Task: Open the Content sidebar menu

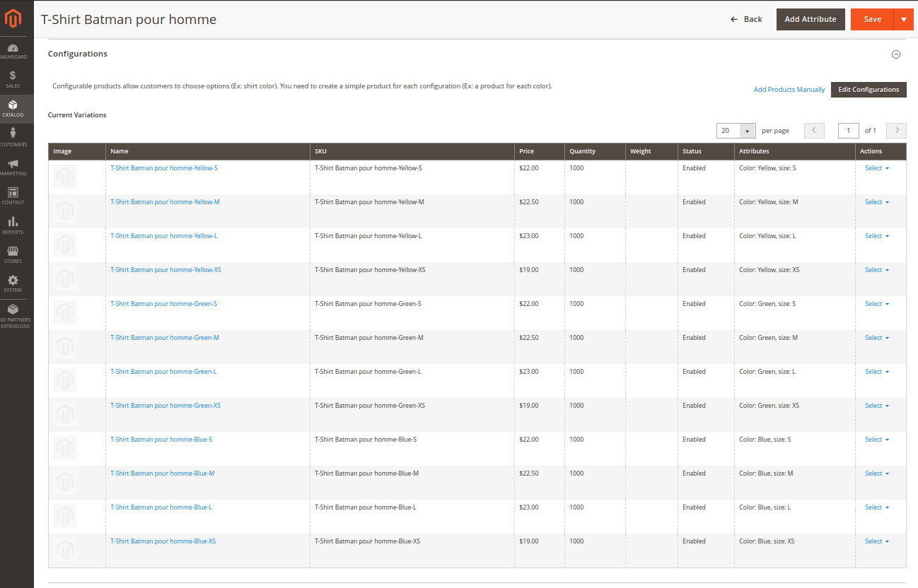Action: tap(13, 196)
